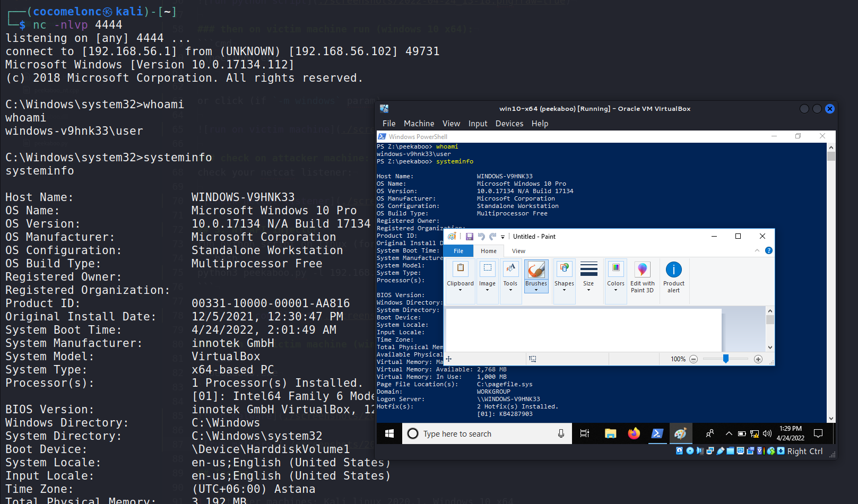The image size is (858, 504).
Task: Open VirtualBox View menu
Action: click(x=451, y=123)
